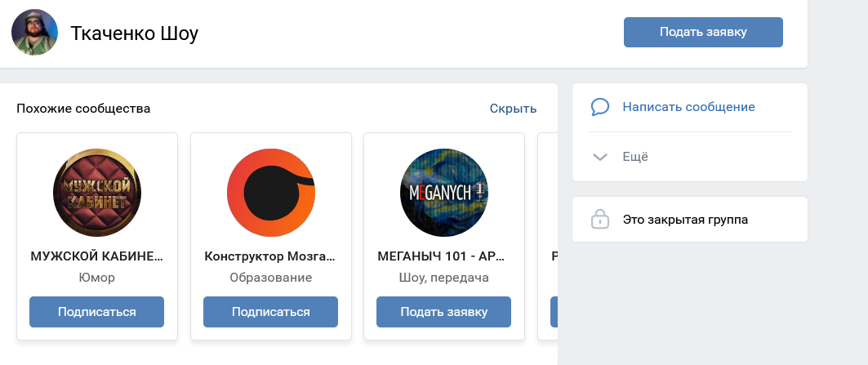Click Написать сообщение link
This screenshot has height=365, width=868.
688,107
